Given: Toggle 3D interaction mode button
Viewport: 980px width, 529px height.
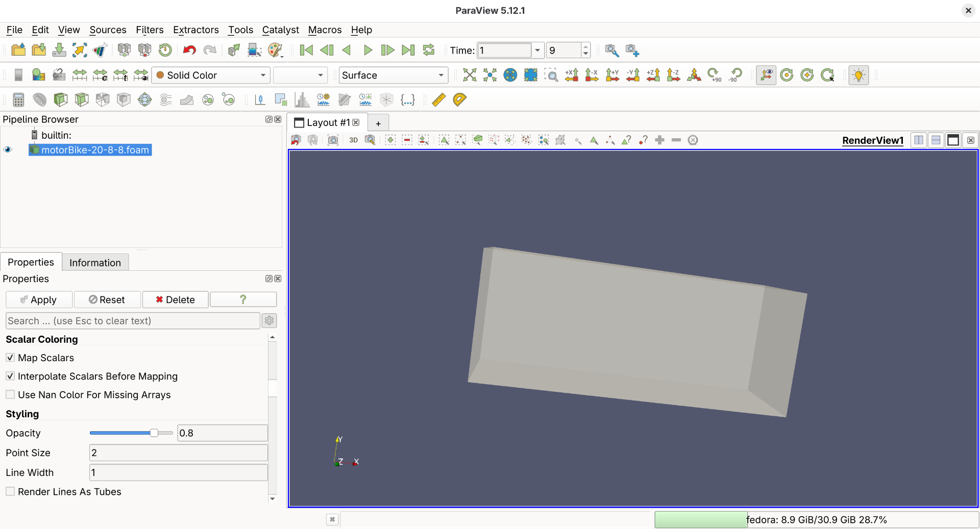Looking at the screenshot, I should pos(353,140).
